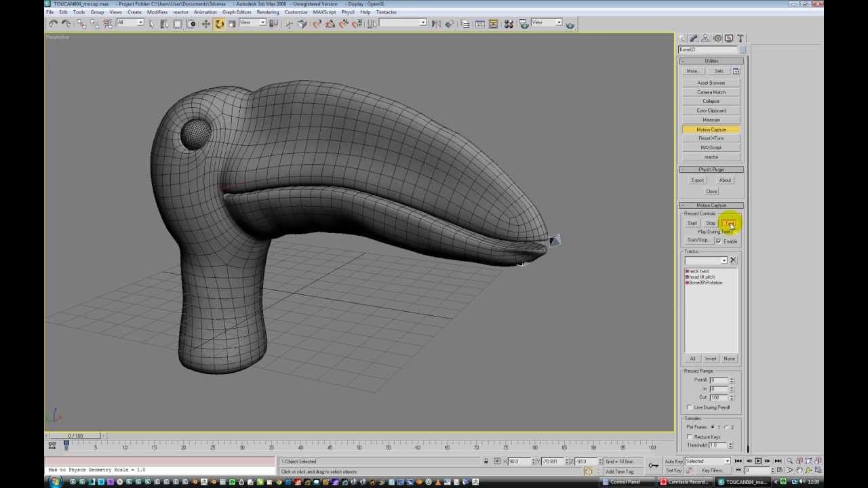Open the reference coordinate View dropdown
Screen dimensions: 868x488
pyautogui.click(x=252, y=22)
